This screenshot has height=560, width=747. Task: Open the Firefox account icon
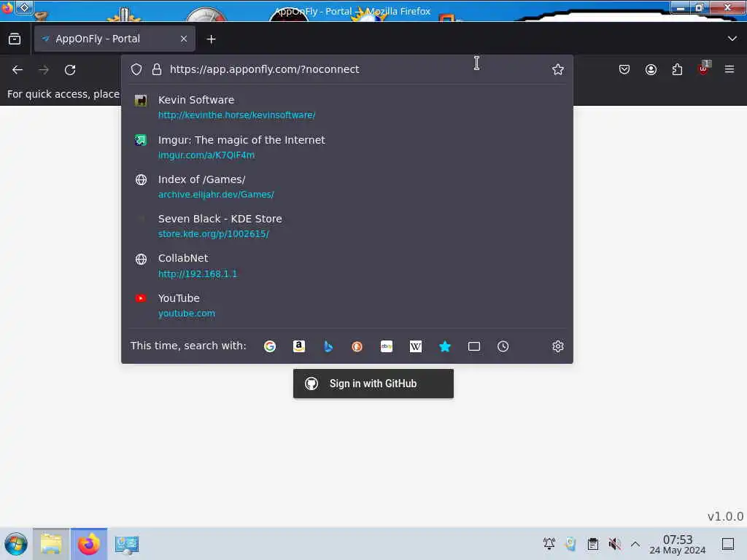(651, 69)
